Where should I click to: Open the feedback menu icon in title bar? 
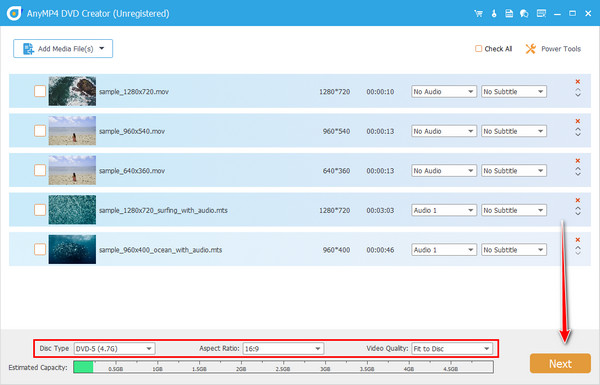pyautogui.click(x=541, y=14)
